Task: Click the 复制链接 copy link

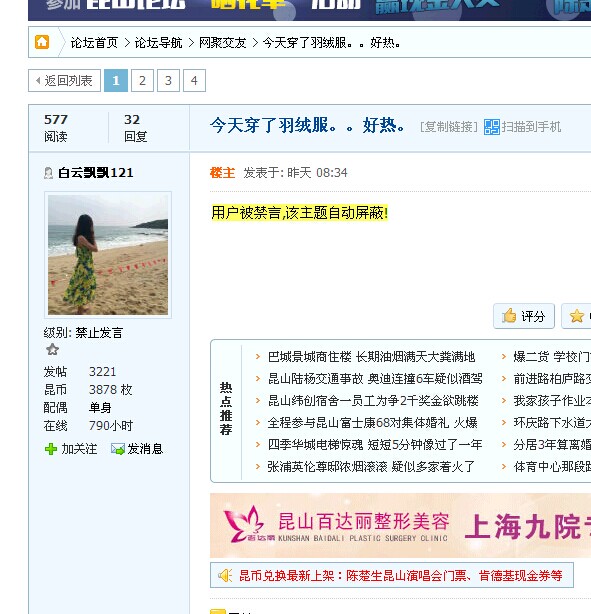Action: 449,127
